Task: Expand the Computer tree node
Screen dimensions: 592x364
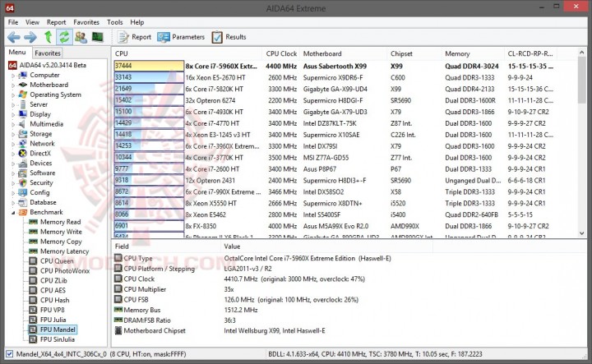Action: (x=13, y=76)
